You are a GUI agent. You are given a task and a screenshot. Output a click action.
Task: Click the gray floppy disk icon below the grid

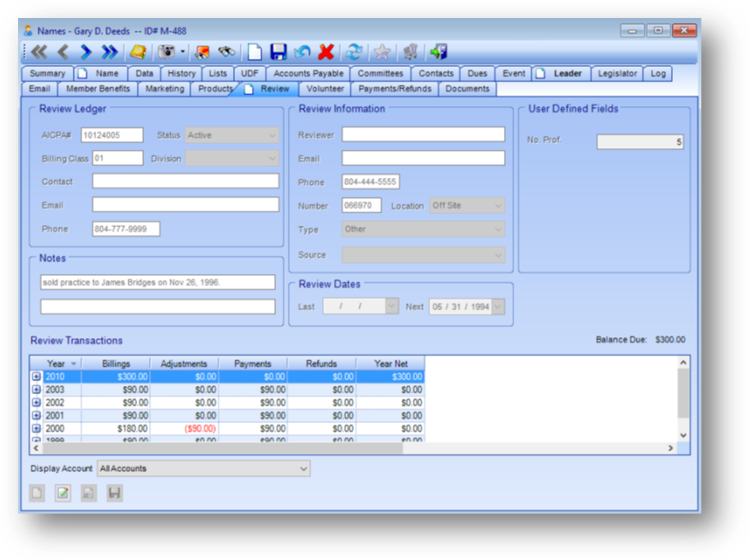[x=115, y=492]
